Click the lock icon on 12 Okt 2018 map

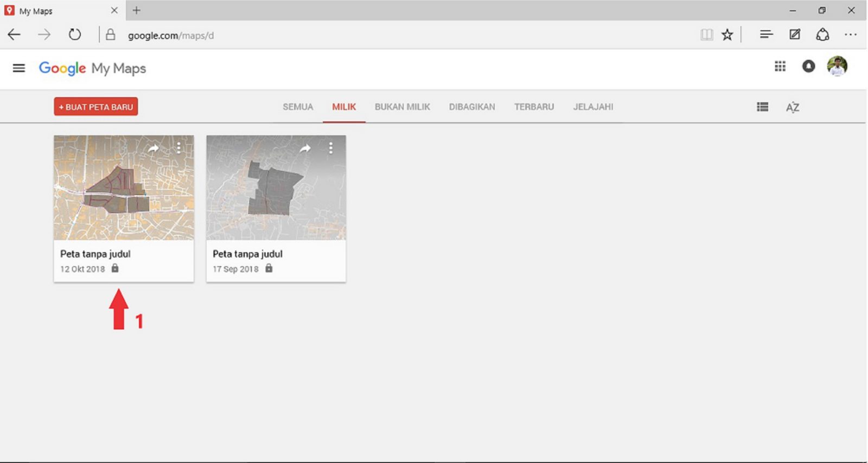[x=115, y=268]
